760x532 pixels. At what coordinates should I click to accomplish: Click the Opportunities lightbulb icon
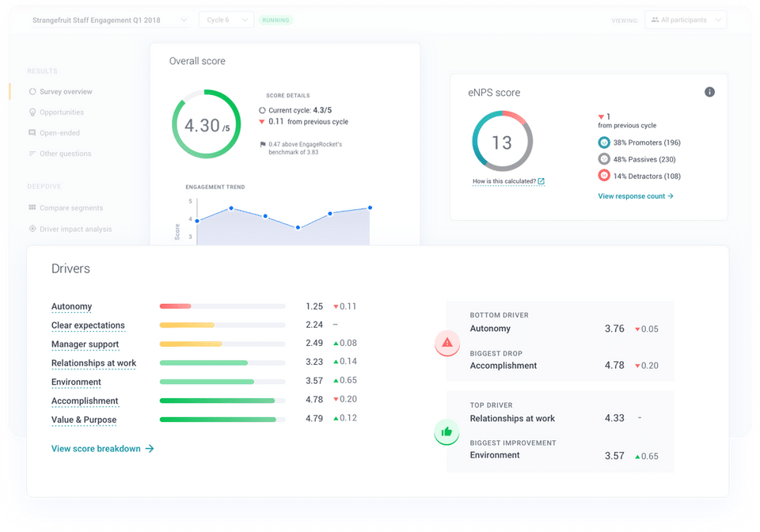[32, 112]
